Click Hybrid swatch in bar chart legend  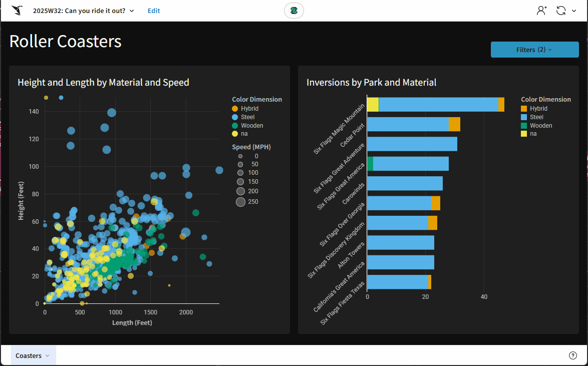point(524,109)
